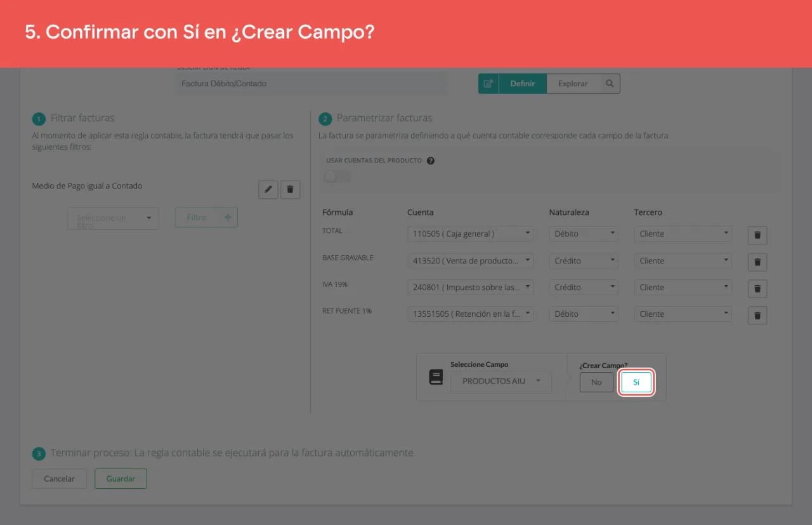Click the Medio de Pago igual a Contado text
This screenshot has height=525, width=812.
(x=87, y=186)
